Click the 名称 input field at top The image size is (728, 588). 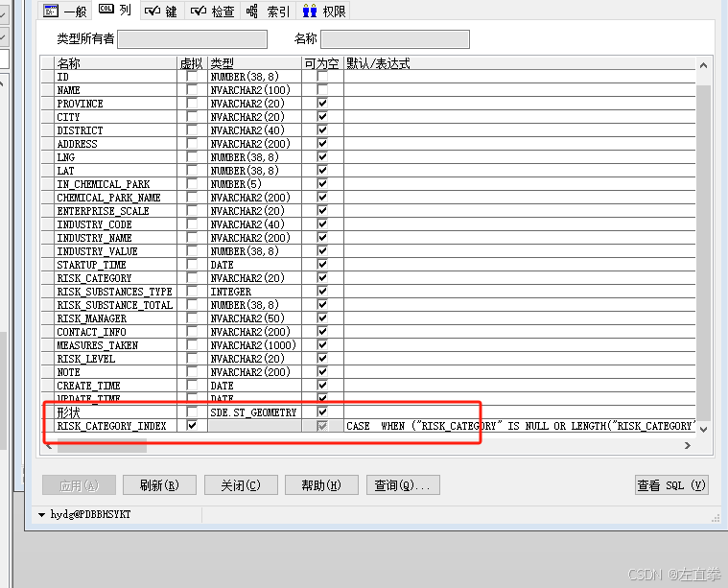point(394,39)
